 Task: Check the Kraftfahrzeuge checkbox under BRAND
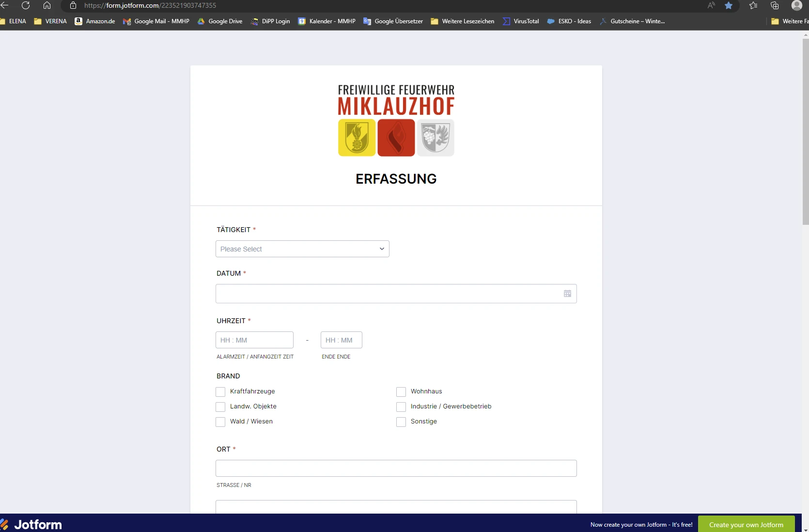[x=220, y=392]
